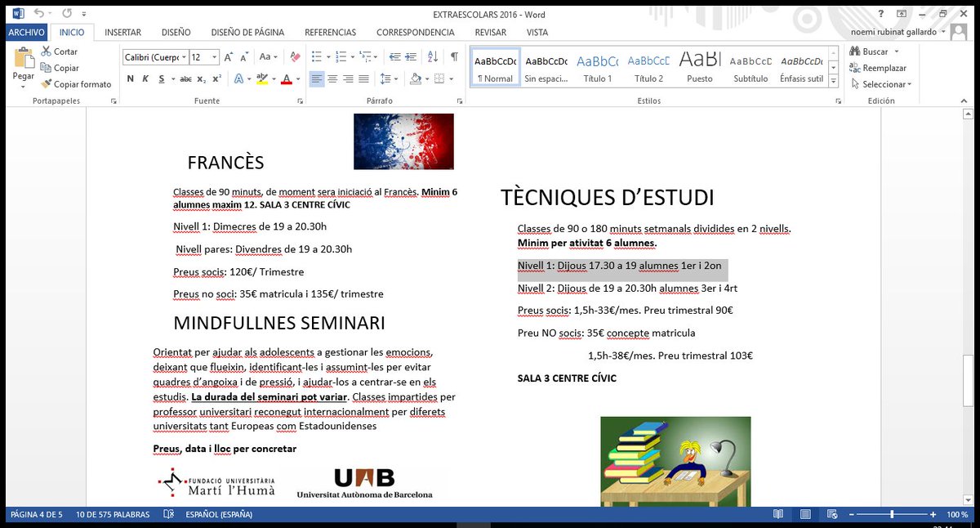This screenshot has width=980, height=528.
Task: Open the Change Case (Aa) dropdown
Action: click(x=269, y=57)
